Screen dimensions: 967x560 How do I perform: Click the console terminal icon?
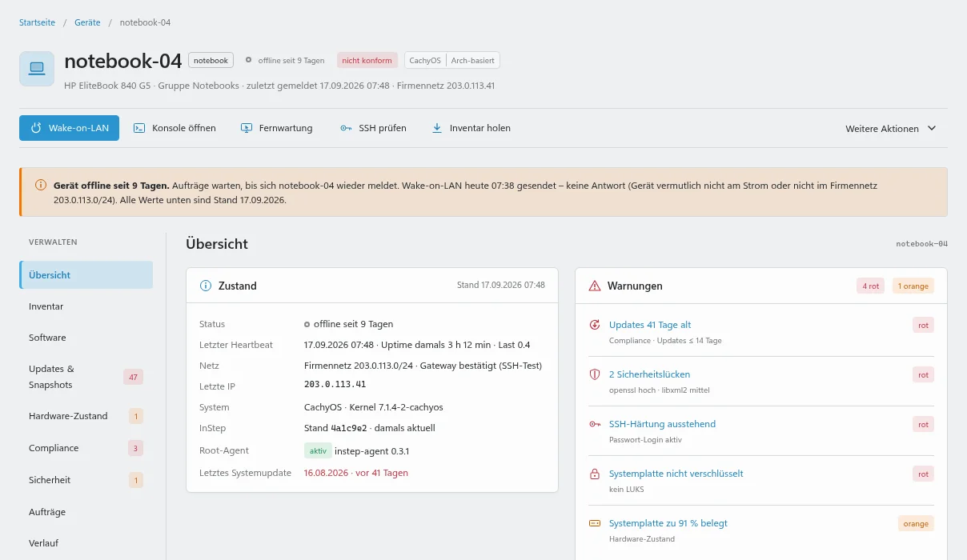(x=139, y=128)
